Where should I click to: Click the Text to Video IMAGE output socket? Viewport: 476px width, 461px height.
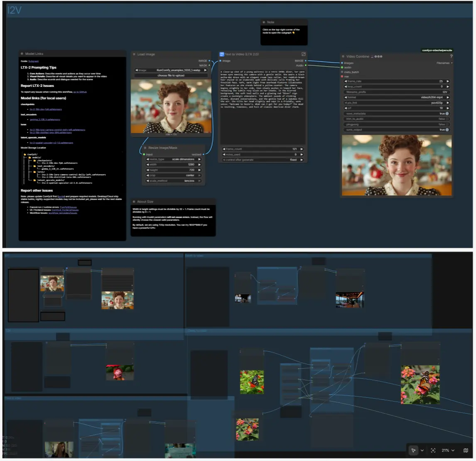point(305,61)
